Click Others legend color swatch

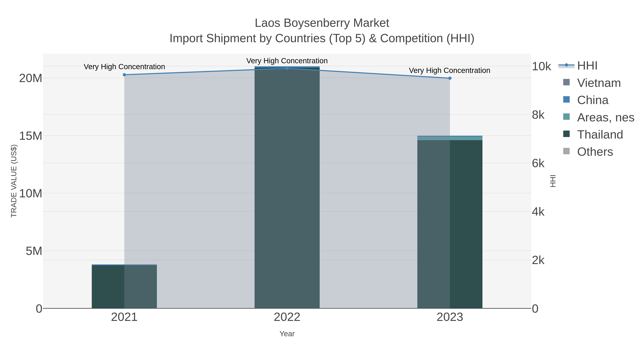coord(566,151)
